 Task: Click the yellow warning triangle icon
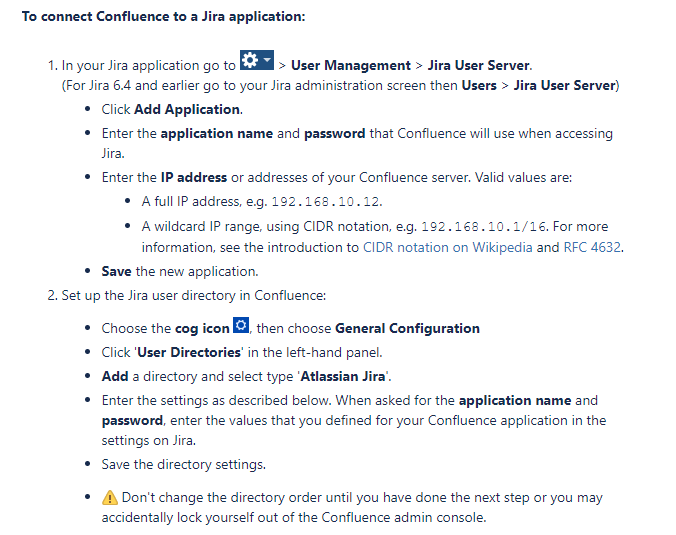[x=110, y=497]
